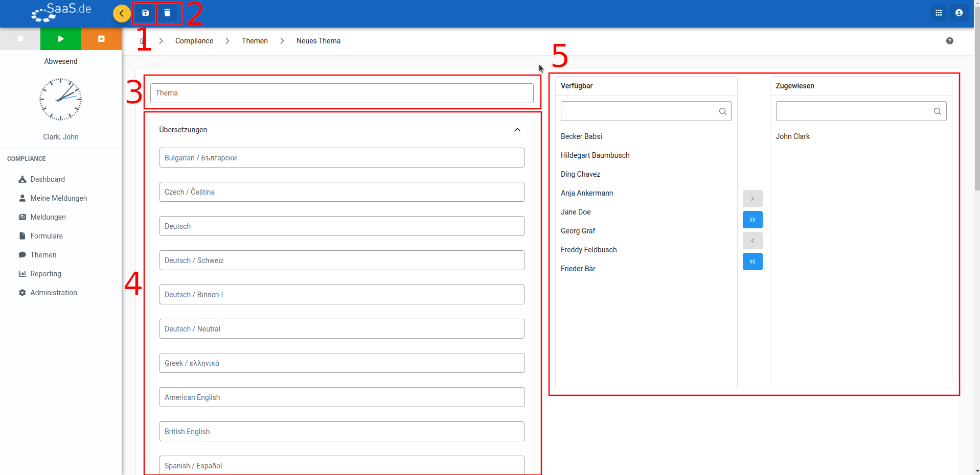Open Administration in the sidebar

click(x=54, y=293)
